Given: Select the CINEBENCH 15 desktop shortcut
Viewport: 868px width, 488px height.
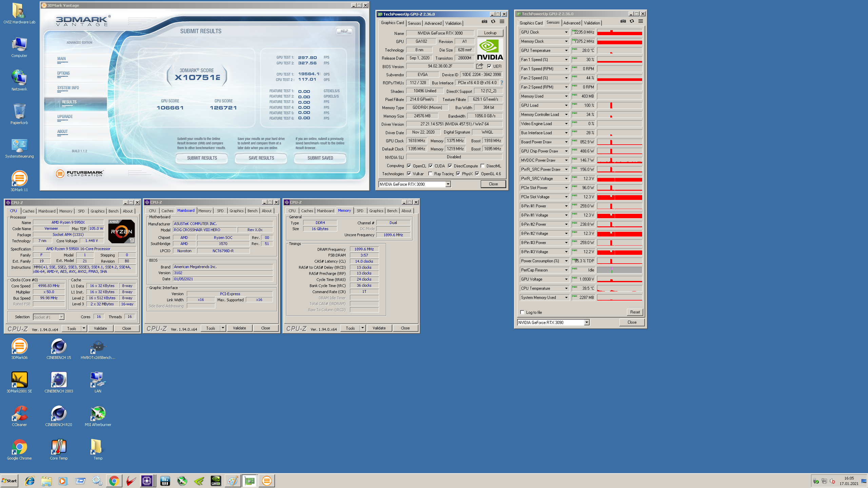Looking at the screenshot, I should pyautogui.click(x=59, y=349).
